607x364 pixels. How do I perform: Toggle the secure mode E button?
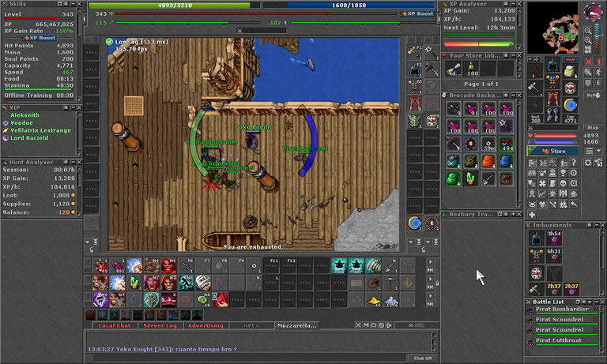(x=598, y=83)
